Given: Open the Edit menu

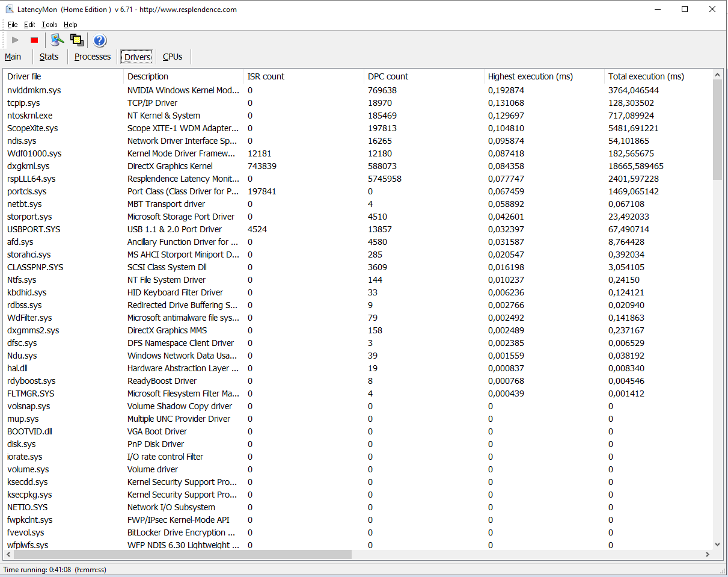Looking at the screenshot, I should coord(29,25).
